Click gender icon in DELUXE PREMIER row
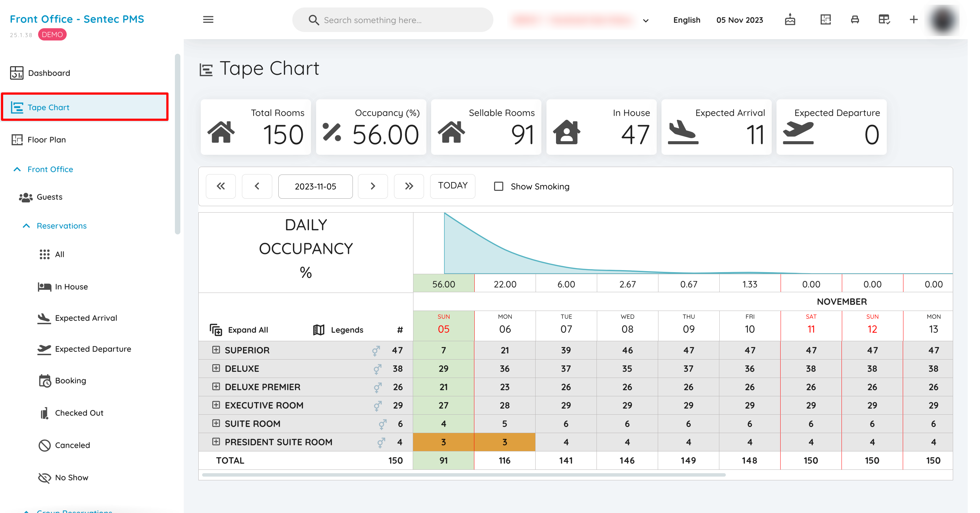980x513 pixels. [377, 387]
